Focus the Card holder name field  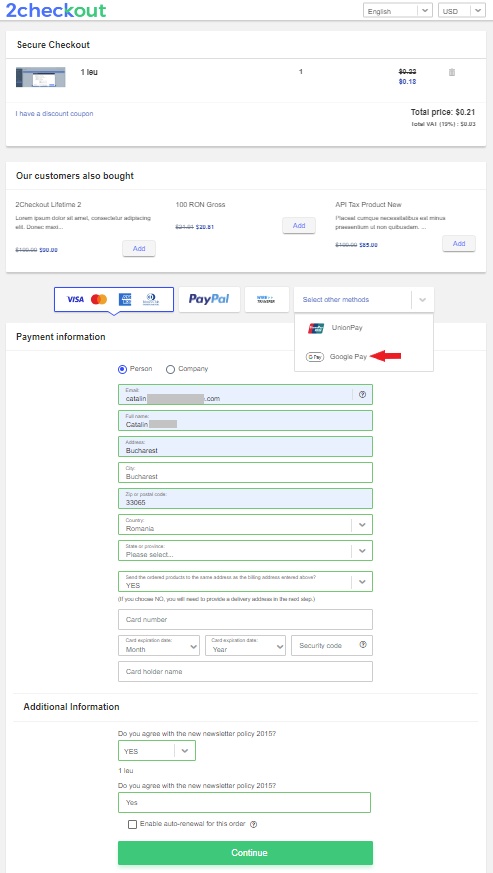pyautogui.click(x=245, y=671)
